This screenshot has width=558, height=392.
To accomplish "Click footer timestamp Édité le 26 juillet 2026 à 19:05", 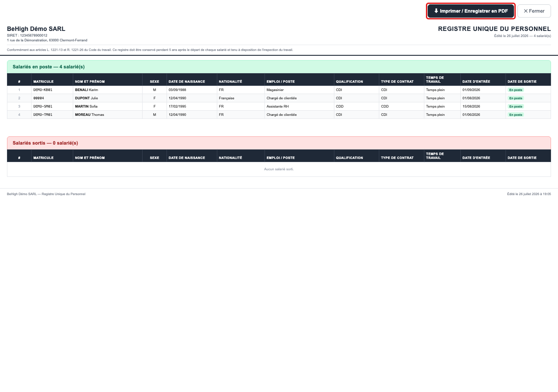I will tap(529, 194).
